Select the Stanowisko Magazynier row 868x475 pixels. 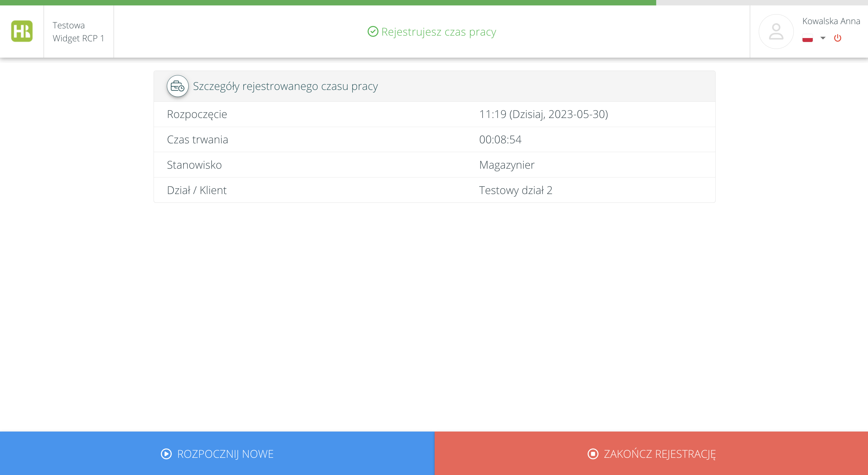pyautogui.click(x=434, y=165)
